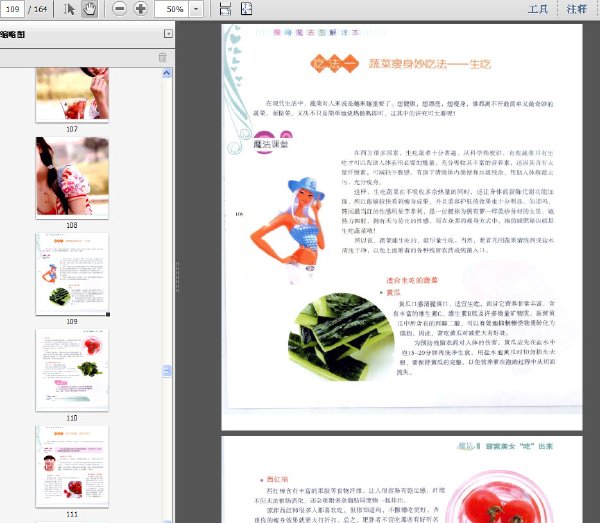
Task: Click the fit width scrolling icon
Action: [225, 9]
